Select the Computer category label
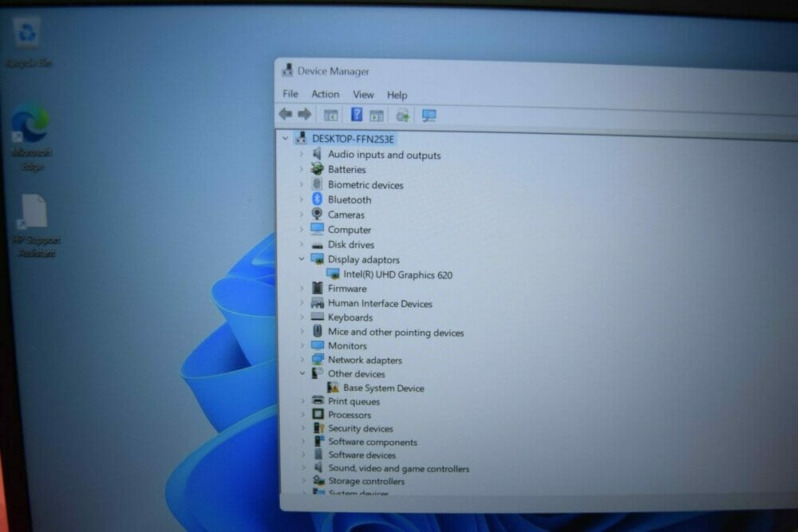 tap(350, 230)
